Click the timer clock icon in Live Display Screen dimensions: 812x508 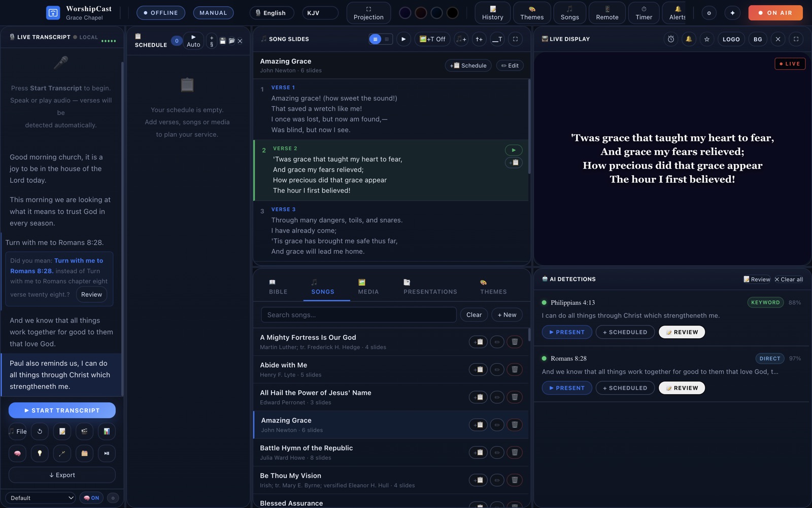[x=671, y=39]
